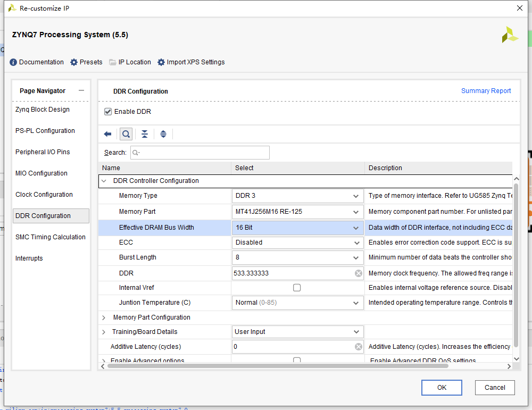Open IP Location folder
The height and width of the screenshot is (410, 532).
(113, 62)
